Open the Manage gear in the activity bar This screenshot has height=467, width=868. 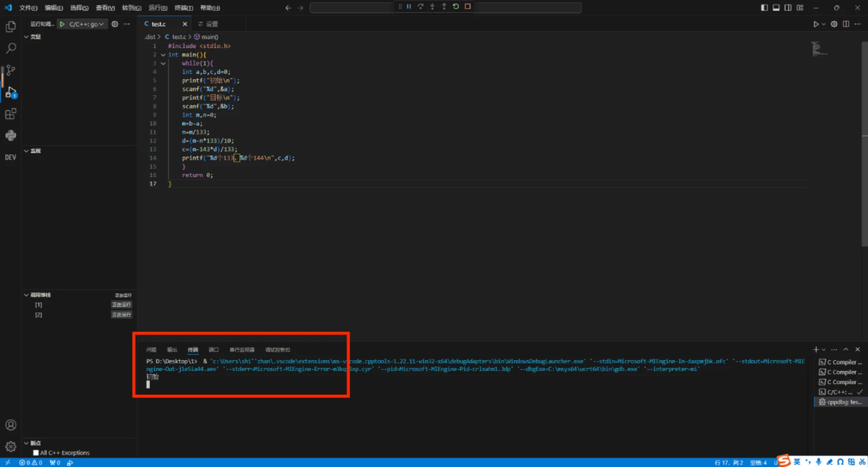[x=10, y=447]
